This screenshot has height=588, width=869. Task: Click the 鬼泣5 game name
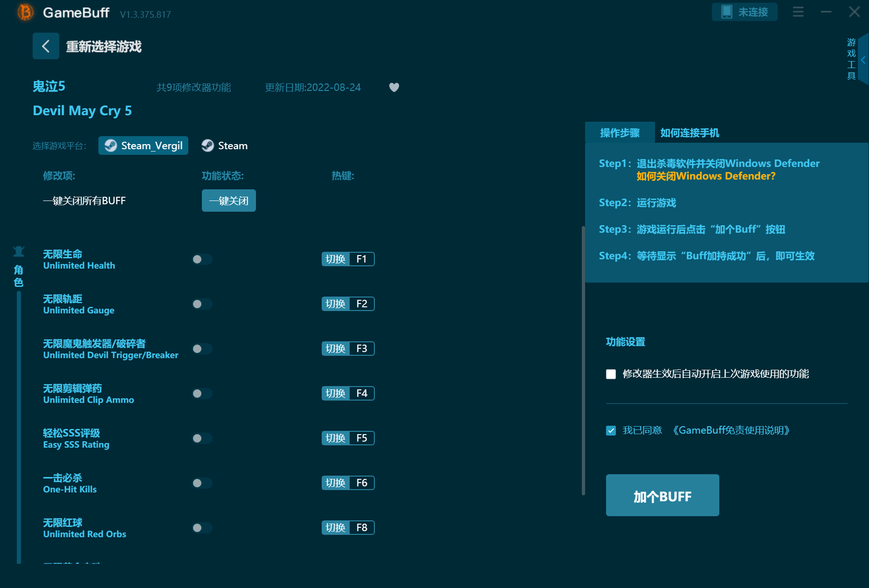(49, 87)
